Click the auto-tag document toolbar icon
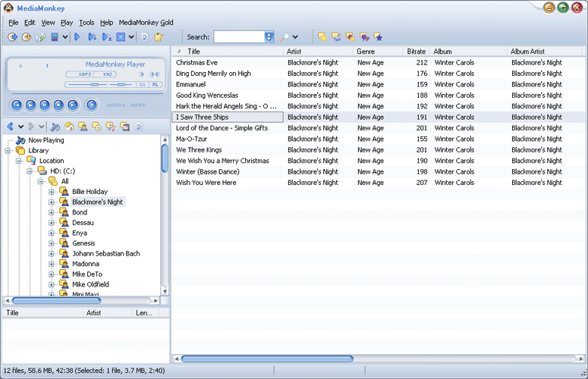Screen dimensions: 588x379 tap(145, 36)
